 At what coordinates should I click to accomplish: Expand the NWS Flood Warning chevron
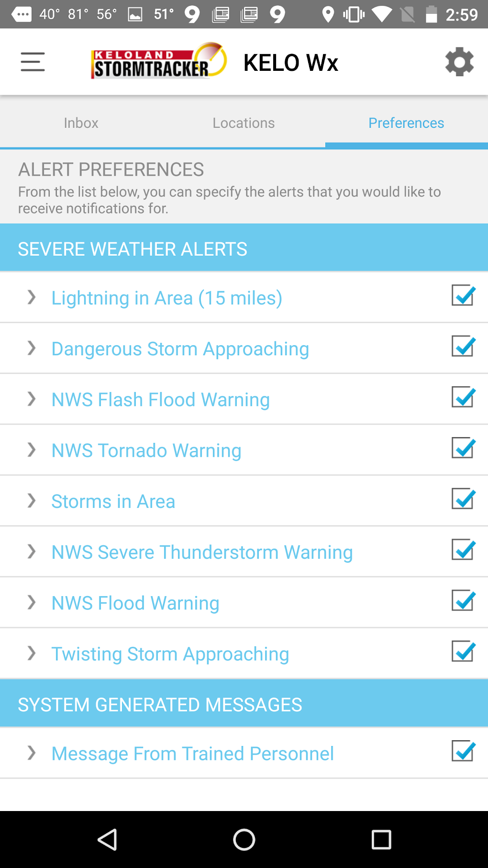(x=32, y=602)
